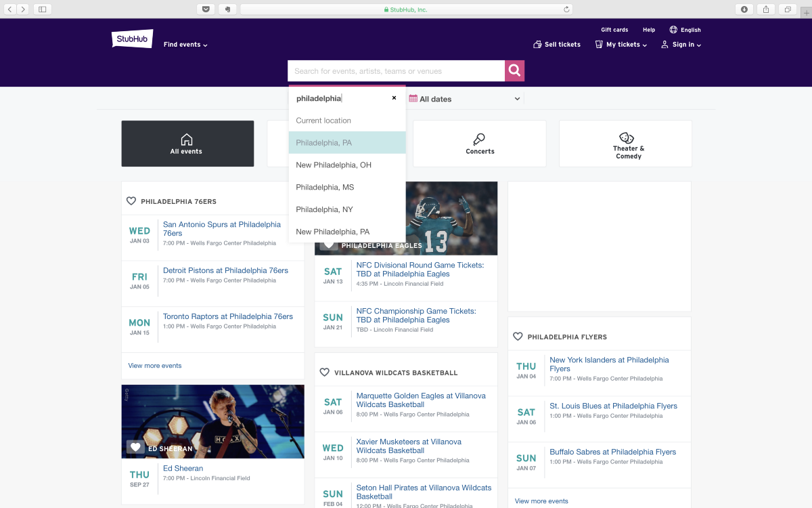Click the Gift cards link
Viewport: 812px width, 508px height.
pyautogui.click(x=614, y=30)
